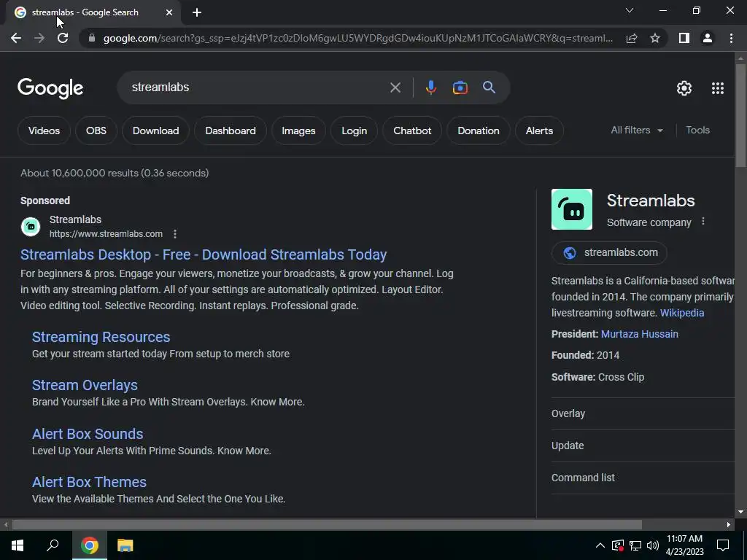Click the vertical page scrollbar

coord(740,114)
